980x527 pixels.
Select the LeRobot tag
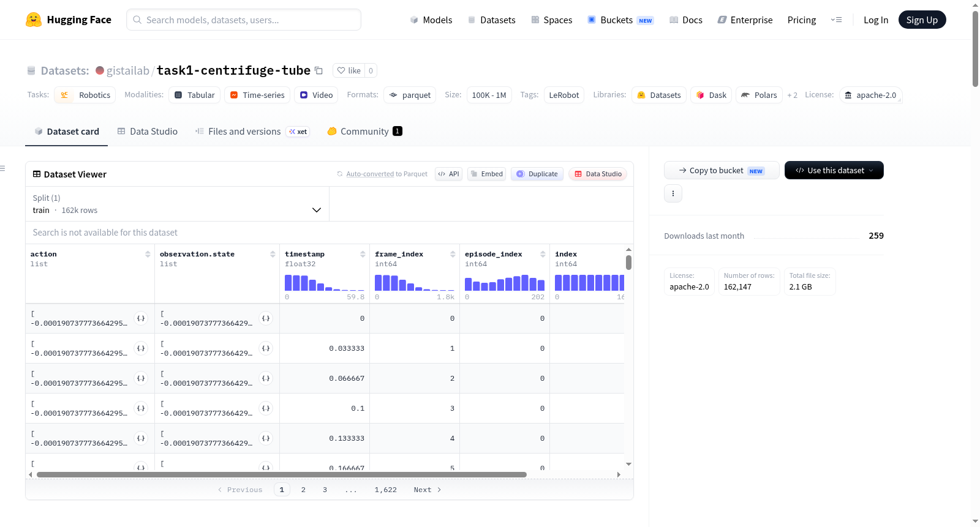click(x=564, y=95)
